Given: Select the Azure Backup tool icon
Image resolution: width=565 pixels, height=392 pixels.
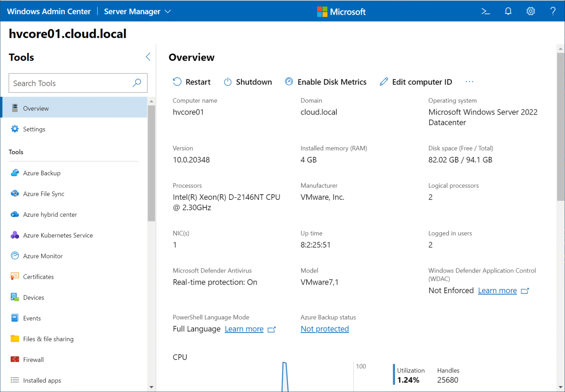Looking at the screenshot, I should (x=15, y=173).
